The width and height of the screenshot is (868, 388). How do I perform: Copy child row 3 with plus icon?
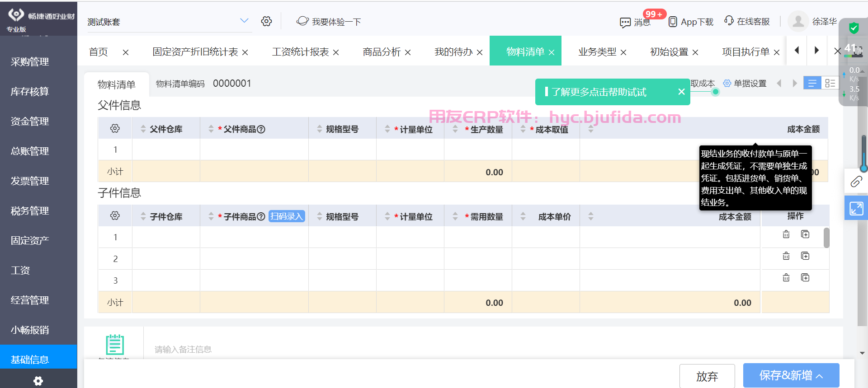(805, 277)
